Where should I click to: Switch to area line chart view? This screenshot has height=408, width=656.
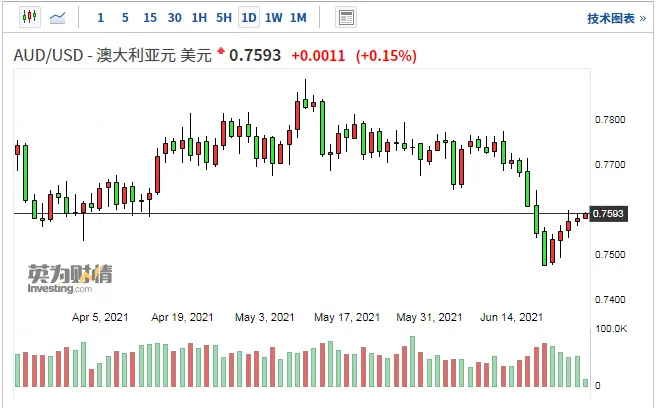(57, 18)
